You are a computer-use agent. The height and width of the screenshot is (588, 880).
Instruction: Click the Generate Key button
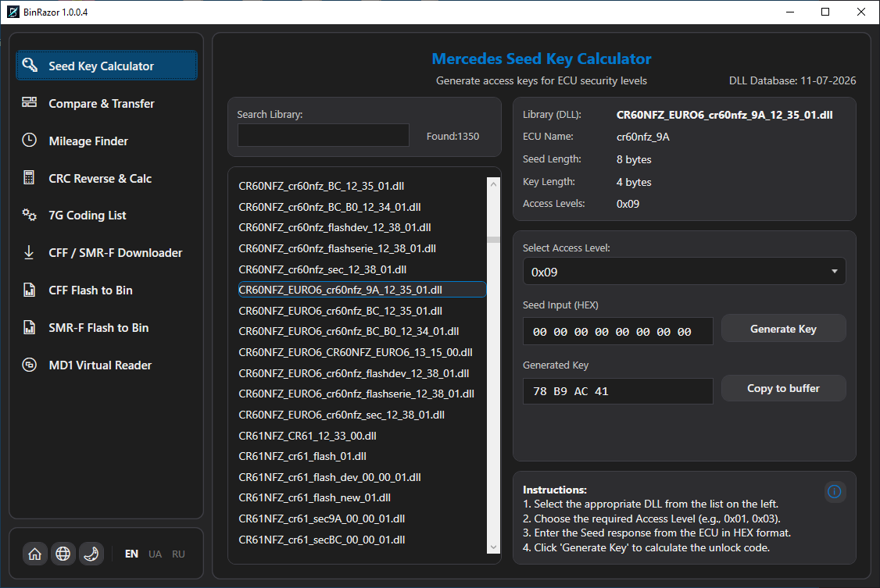click(783, 329)
